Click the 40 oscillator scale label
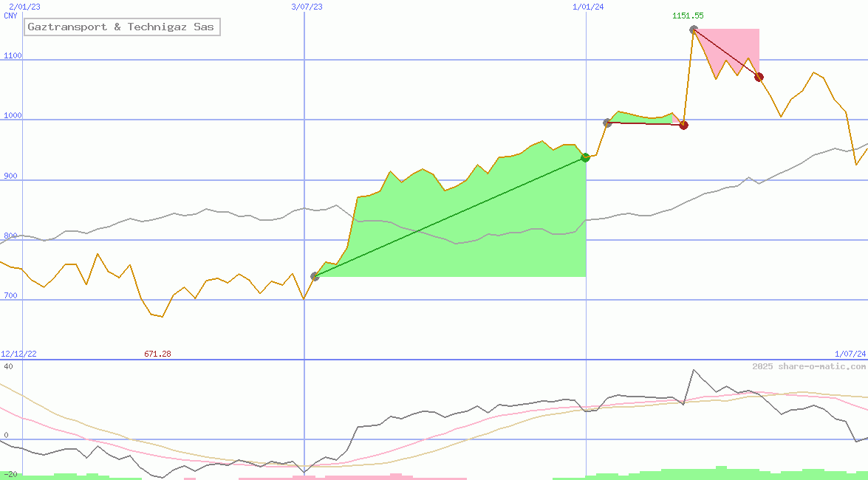Viewport: 868px width, 480px height. click(8, 366)
